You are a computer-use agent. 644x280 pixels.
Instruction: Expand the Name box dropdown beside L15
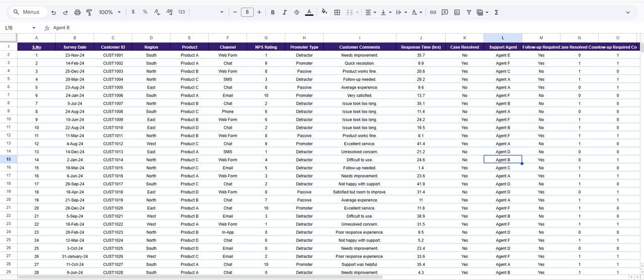pos(34,28)
